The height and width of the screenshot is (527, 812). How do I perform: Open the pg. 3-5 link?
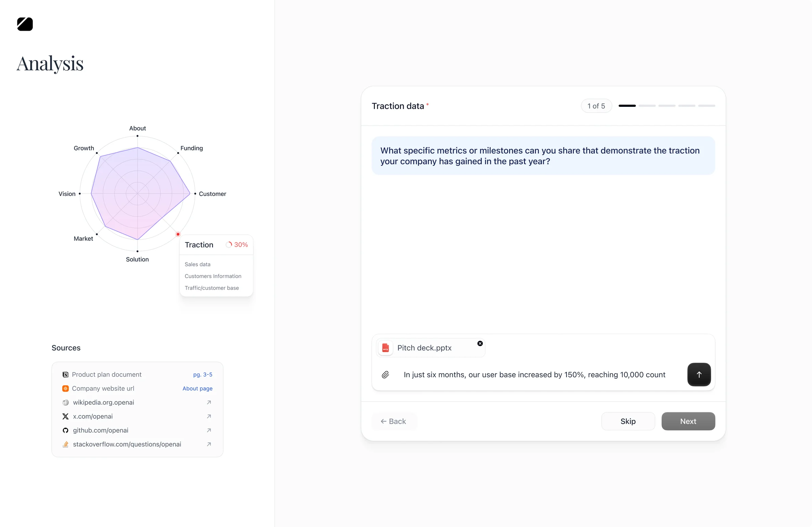203,375
